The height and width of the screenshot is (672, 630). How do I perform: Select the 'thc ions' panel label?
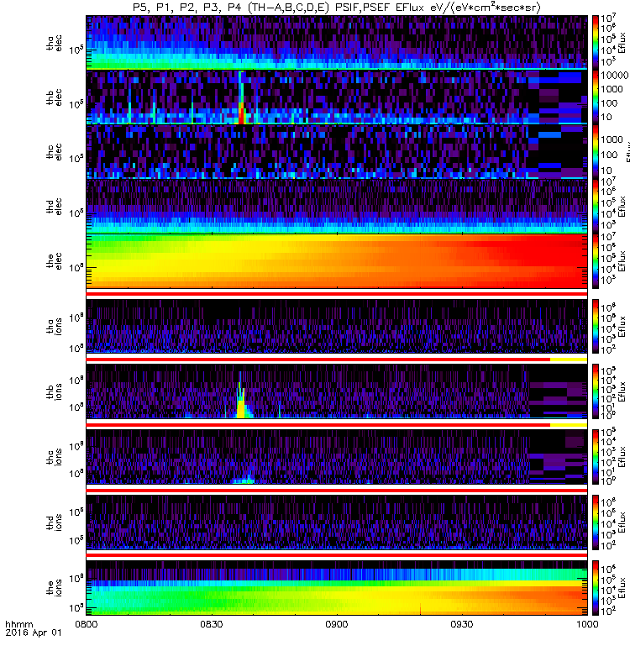(54, 457)
